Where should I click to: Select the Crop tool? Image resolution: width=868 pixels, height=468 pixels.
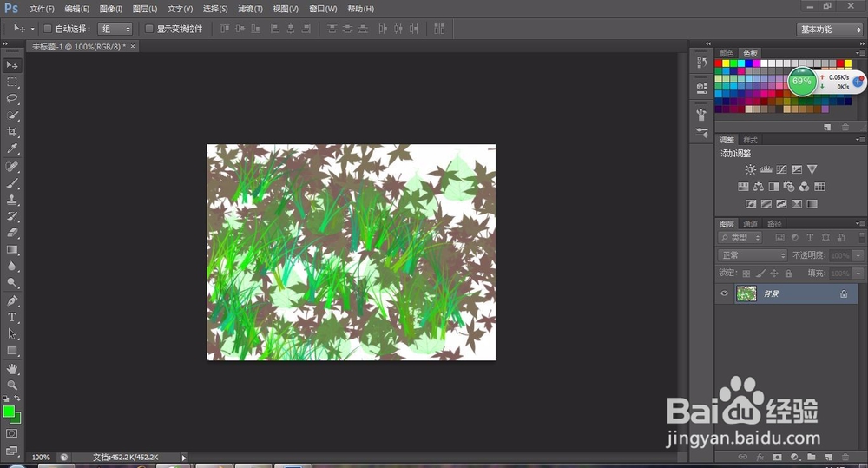[12, 132]
